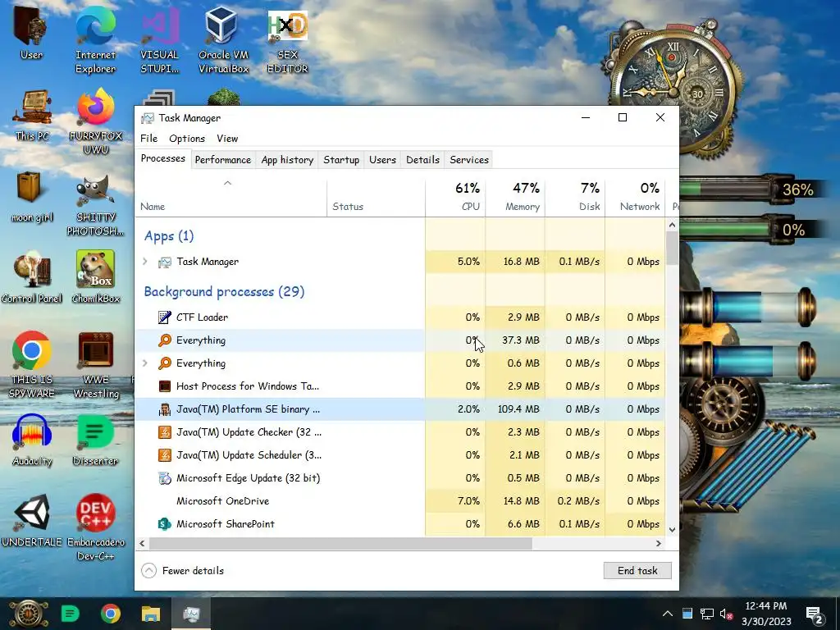
Task: Open the Embarcadero Dev-C++ desktop icon
Action: (95, 527)
